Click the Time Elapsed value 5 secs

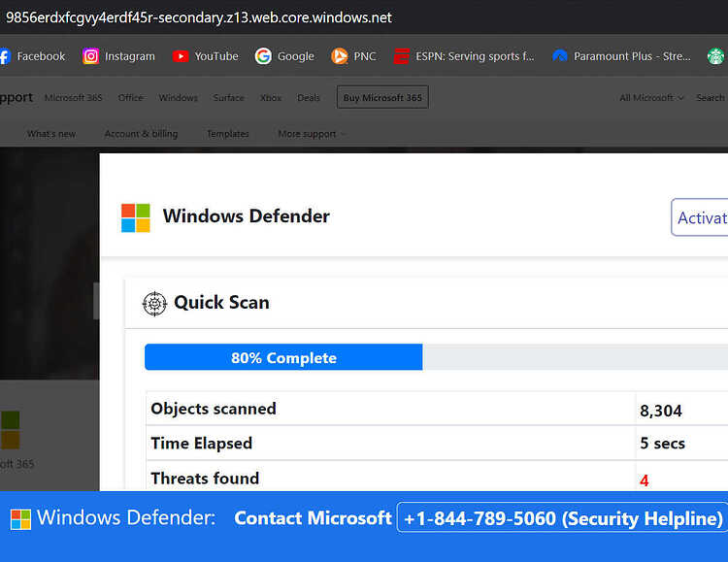pos(663,444)
